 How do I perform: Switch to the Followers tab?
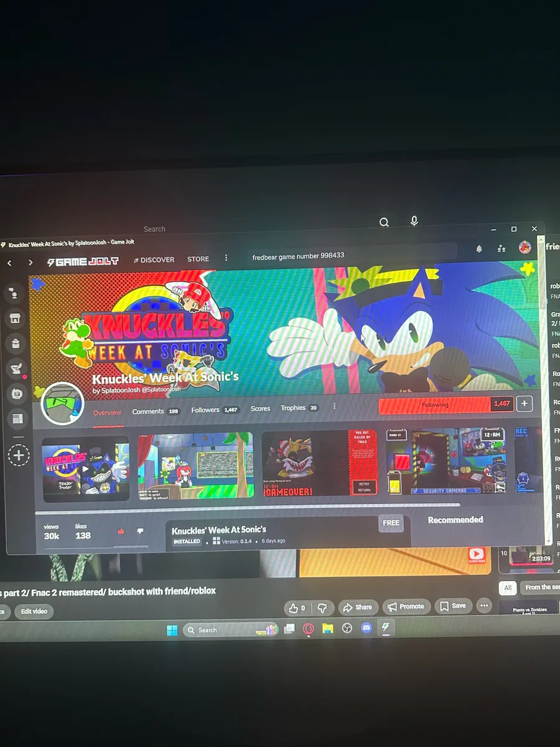(215, 410)
